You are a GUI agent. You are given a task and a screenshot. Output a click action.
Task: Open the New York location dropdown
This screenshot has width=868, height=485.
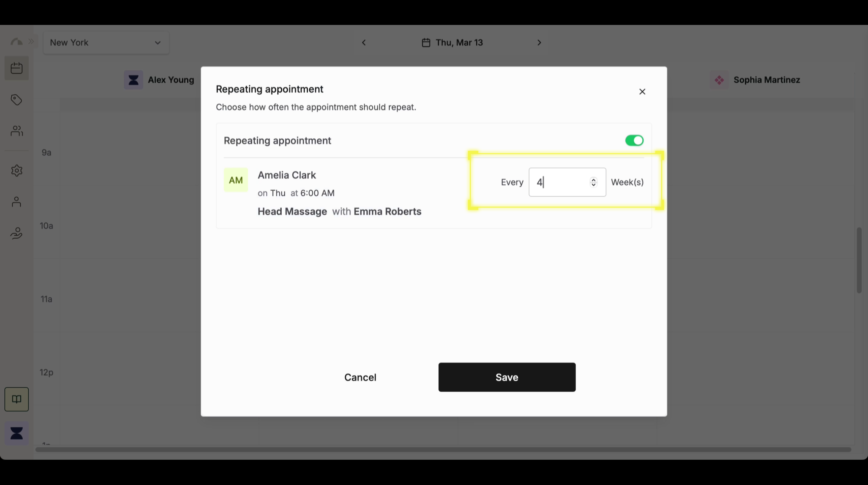click(106, 43)
